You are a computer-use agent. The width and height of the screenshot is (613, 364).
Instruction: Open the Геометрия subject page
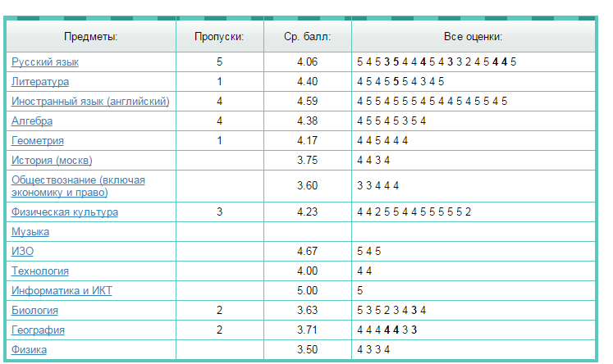(x=38, y=141)
